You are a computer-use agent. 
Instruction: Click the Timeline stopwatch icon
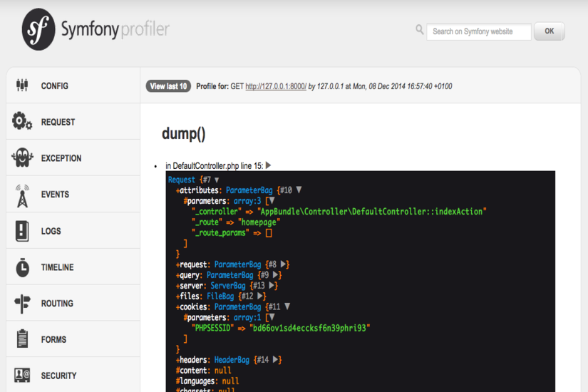tap(23, 267)
